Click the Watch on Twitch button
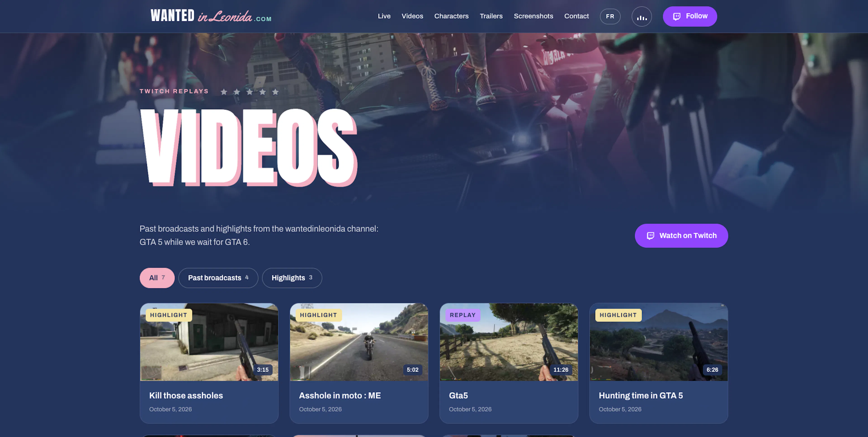Screen dimensions: 868x437 click(681, 235)
